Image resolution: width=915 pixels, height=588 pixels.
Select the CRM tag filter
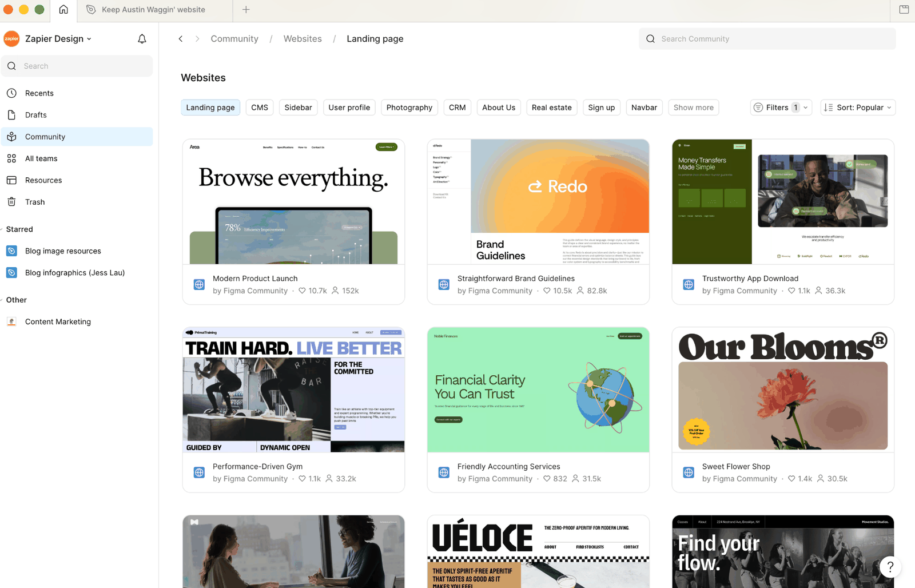(457, 108)
